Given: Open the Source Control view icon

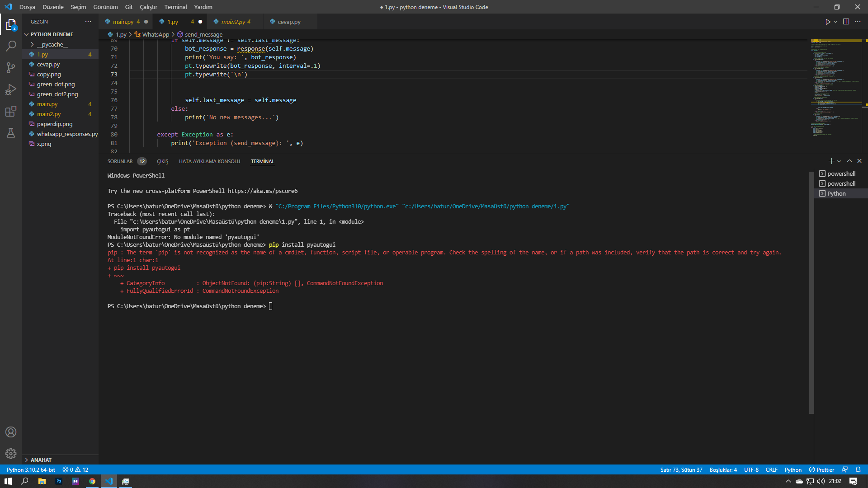Looking at the screenshot, I should click(x=11, y=68).
